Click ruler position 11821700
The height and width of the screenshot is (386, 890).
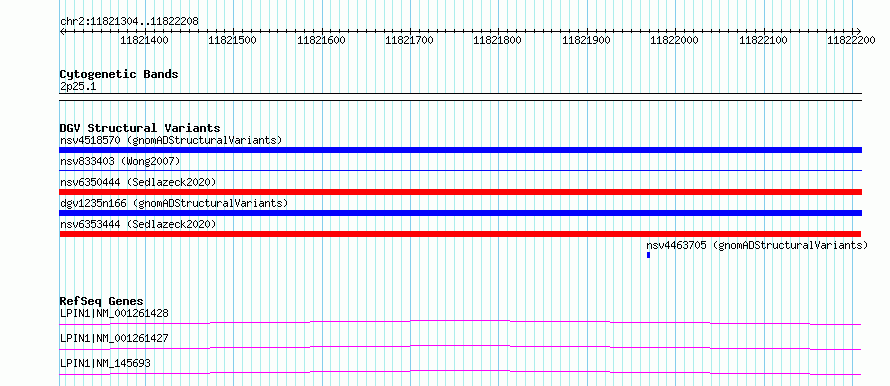[409, 40]
